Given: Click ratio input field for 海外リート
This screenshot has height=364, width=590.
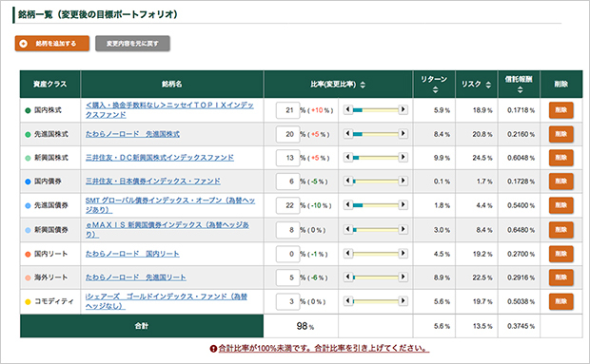Looking at the screenshot, I should coord(287,278).
